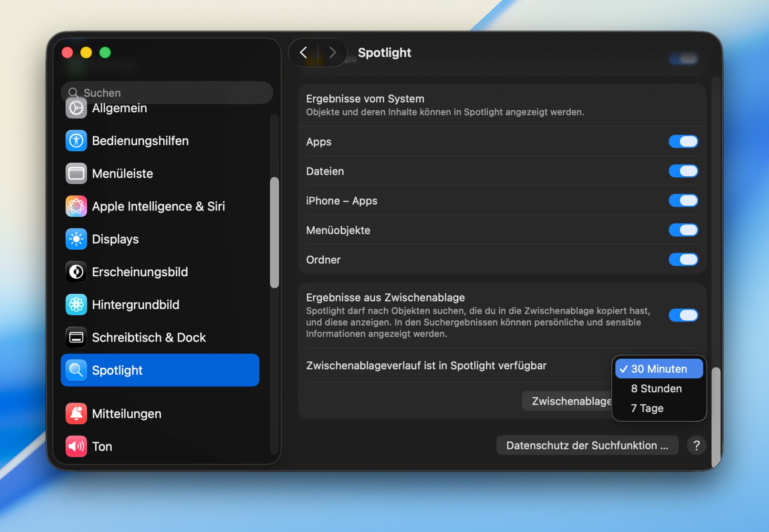Switch off the Ordner toggle

tap(683, 260)
